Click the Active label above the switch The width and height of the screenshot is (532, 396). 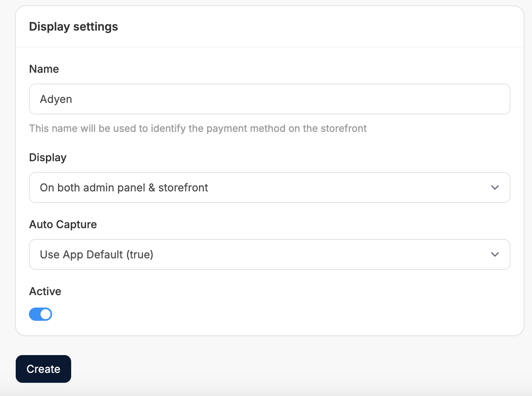point(45,291)
